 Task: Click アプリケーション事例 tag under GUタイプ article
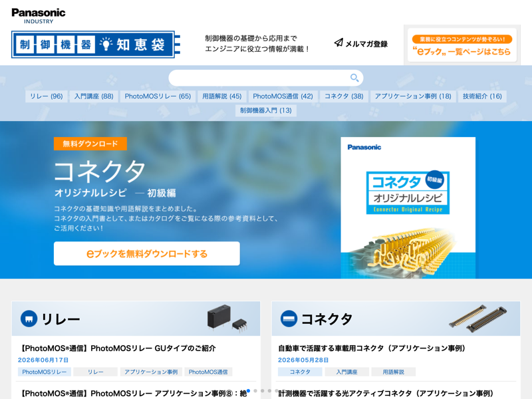(x=151, y=372)
